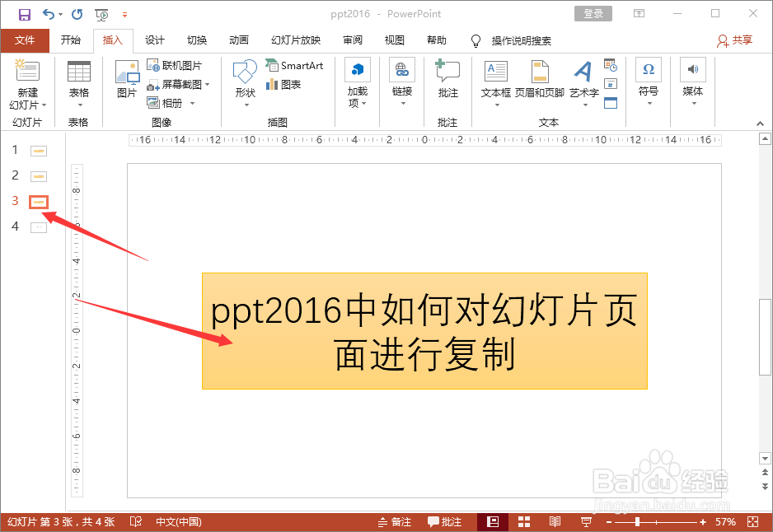Click 中文(中国) language in status bar
This screenshot has height=532, width=773.
(179, 521)
